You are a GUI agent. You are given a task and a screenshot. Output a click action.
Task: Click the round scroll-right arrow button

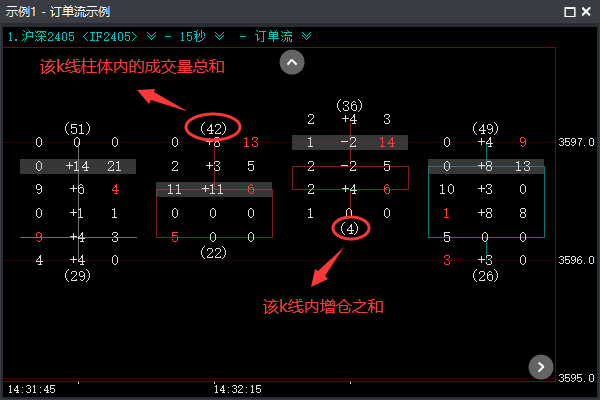pyautogui.click(x=540, y=366)
